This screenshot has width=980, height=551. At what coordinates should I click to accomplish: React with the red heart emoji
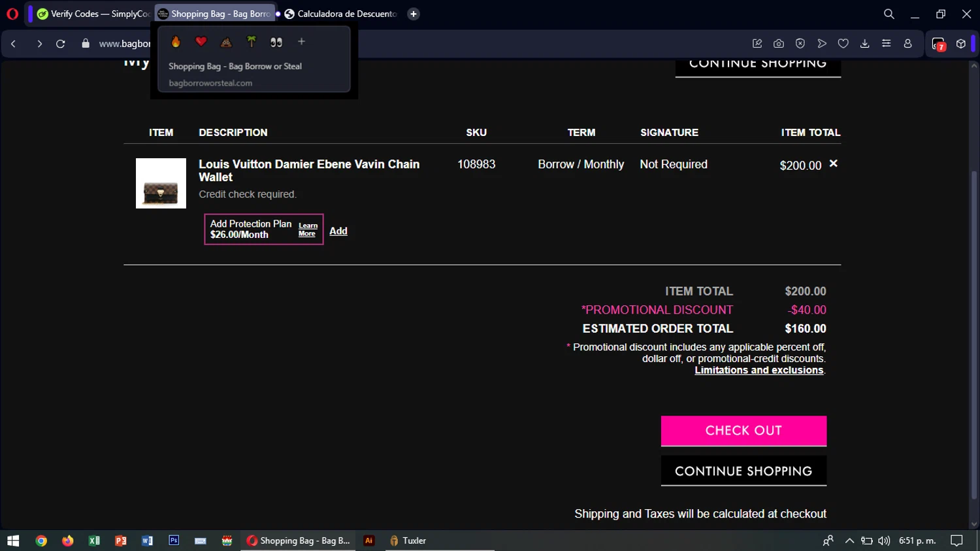pyautogui.click(x=201, y=42)
